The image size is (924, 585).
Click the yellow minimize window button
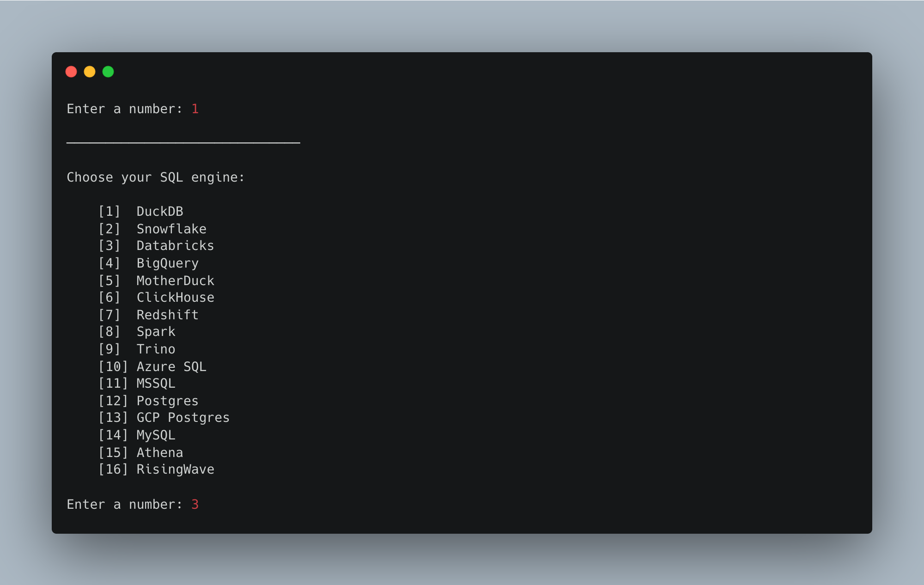pos(90,72)
